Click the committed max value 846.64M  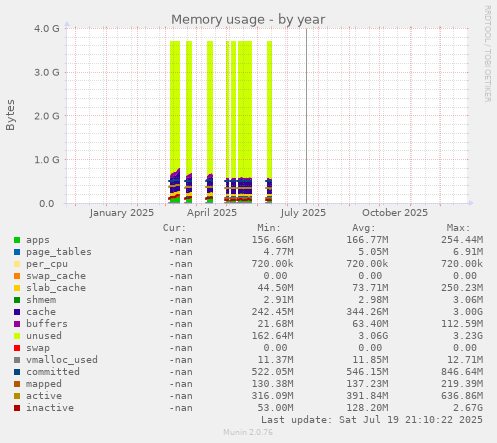(x=462, y=372)
